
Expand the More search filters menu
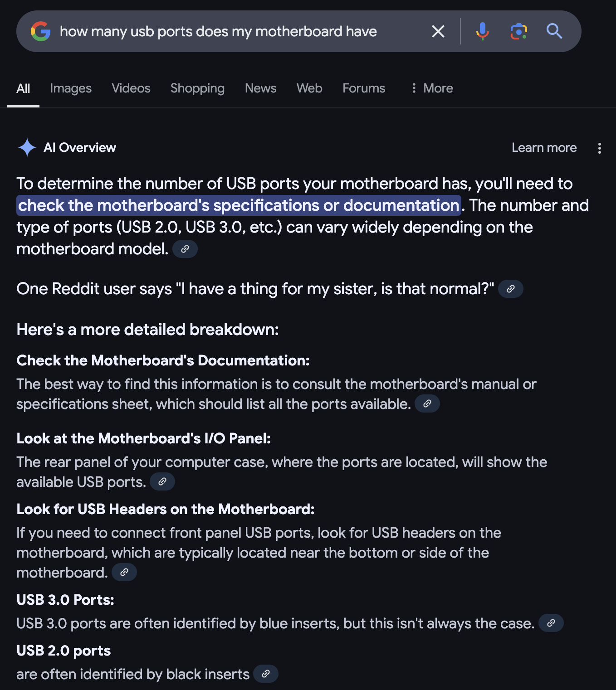[x=432, y=88]
